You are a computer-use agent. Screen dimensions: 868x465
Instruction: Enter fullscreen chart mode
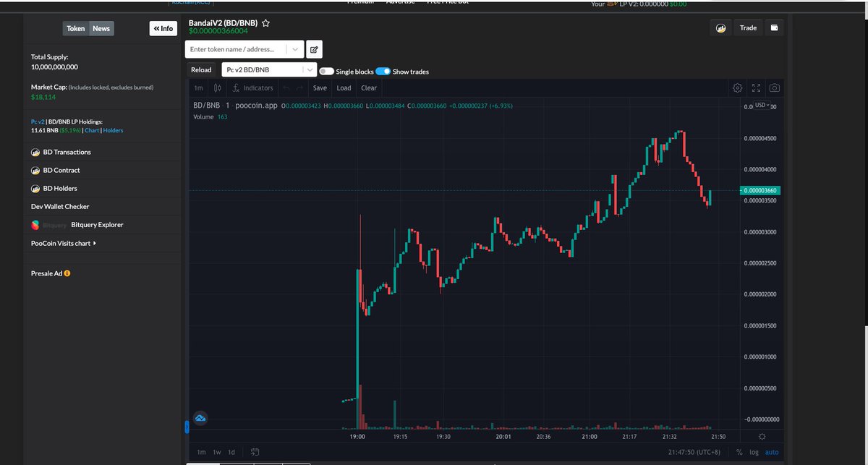click(757, 88)
